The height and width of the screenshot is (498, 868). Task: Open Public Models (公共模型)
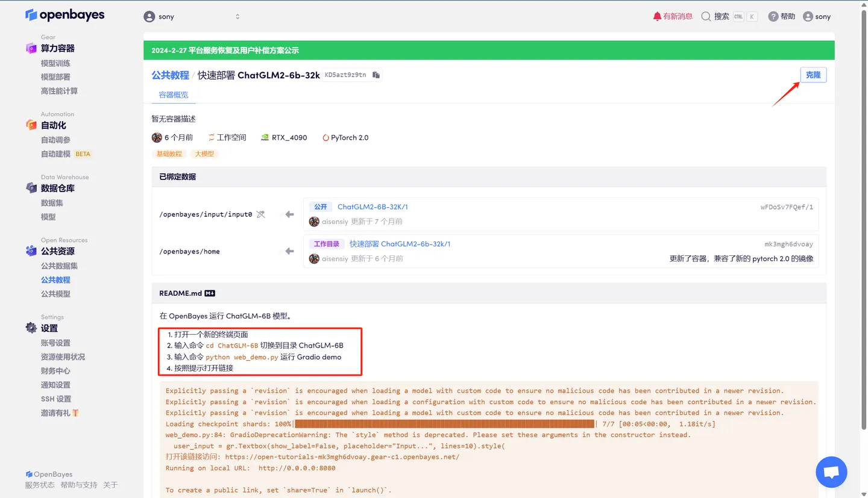coord(55,294)
